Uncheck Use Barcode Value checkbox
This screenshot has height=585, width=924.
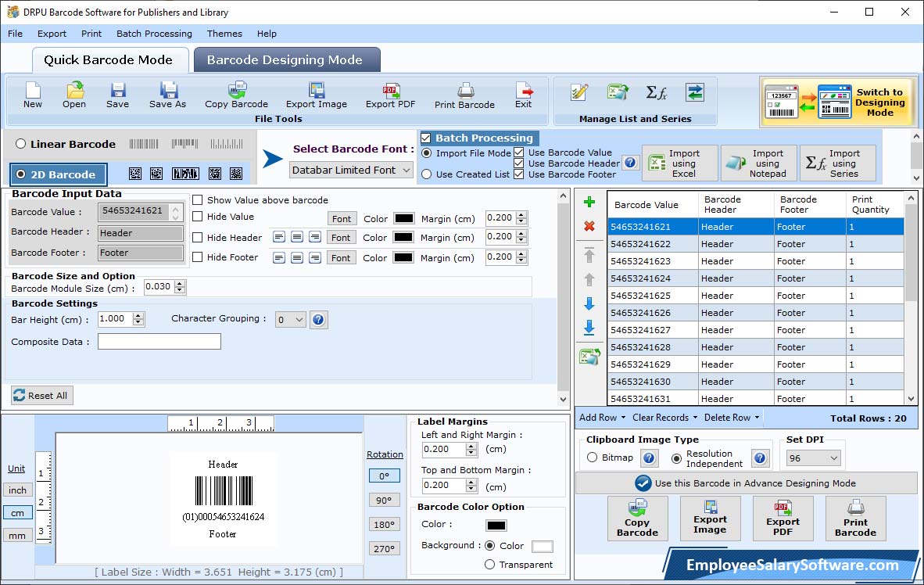point(518,153)
